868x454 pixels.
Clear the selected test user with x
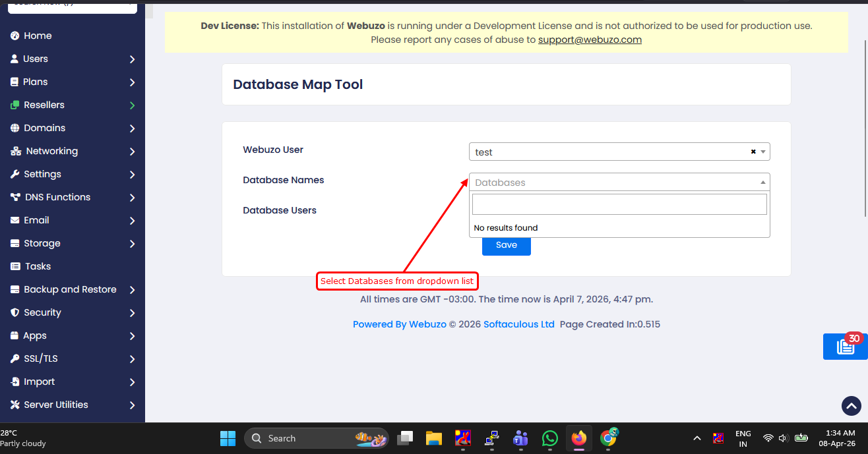753,152
